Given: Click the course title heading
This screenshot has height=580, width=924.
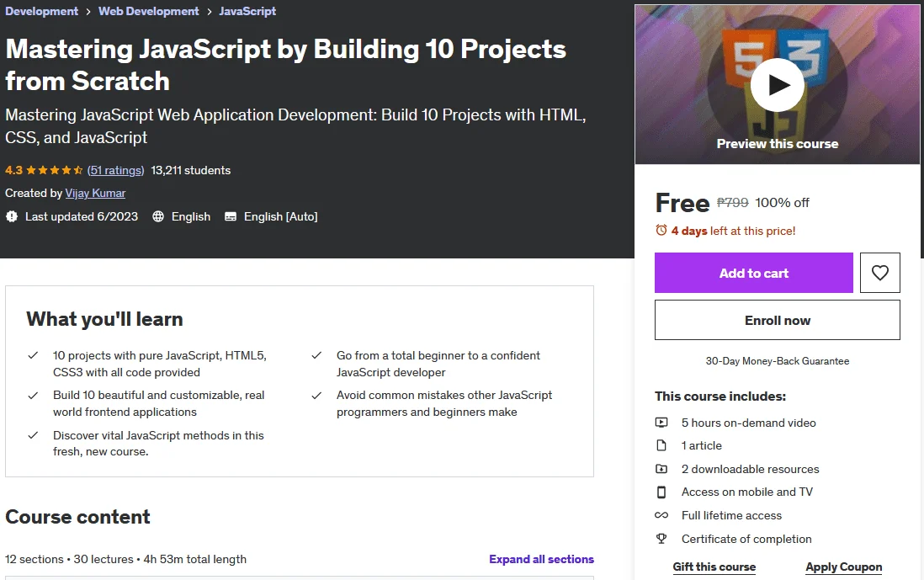Looking at the screenshot, I should [285, 65].
